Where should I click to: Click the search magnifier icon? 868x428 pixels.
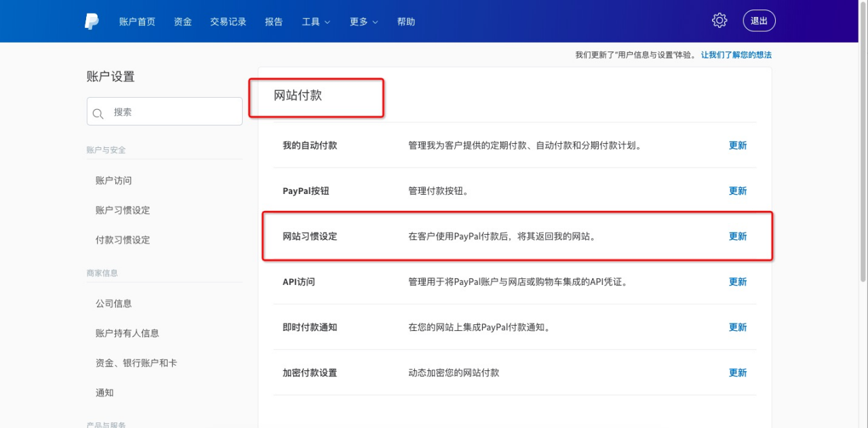[98, 113]
